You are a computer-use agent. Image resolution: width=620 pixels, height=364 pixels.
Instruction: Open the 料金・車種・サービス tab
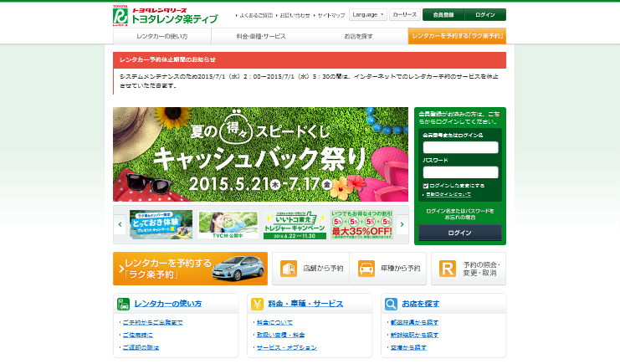pyautogui.click(x=260, y=36)
